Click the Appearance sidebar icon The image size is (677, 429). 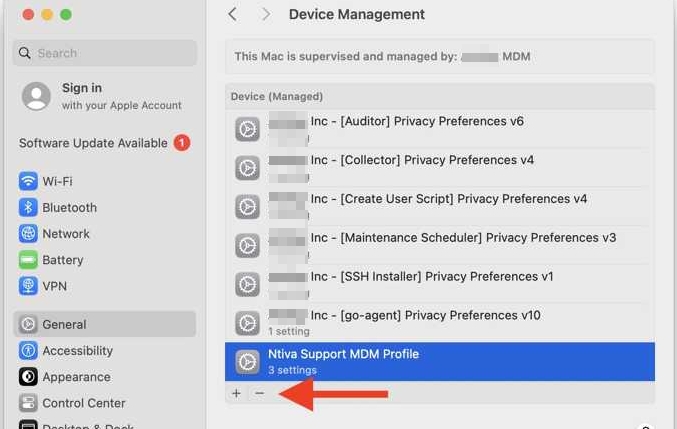pos(28,377)
